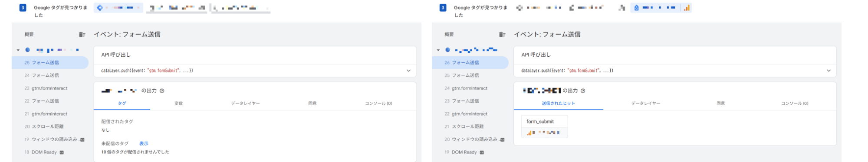Open 同意 tab in left panel
This screenshot has height=162, width=868.
[x=312, y=104]
